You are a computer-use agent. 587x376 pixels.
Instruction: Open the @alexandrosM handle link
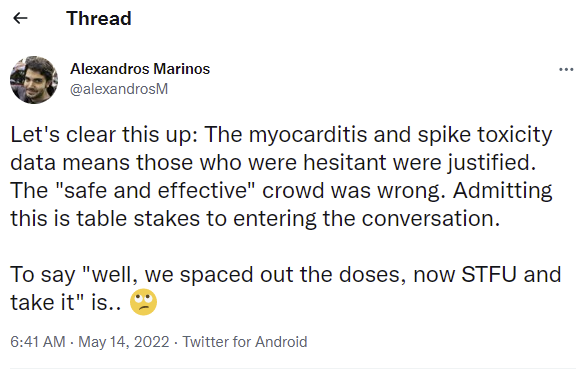pos(119,89)
